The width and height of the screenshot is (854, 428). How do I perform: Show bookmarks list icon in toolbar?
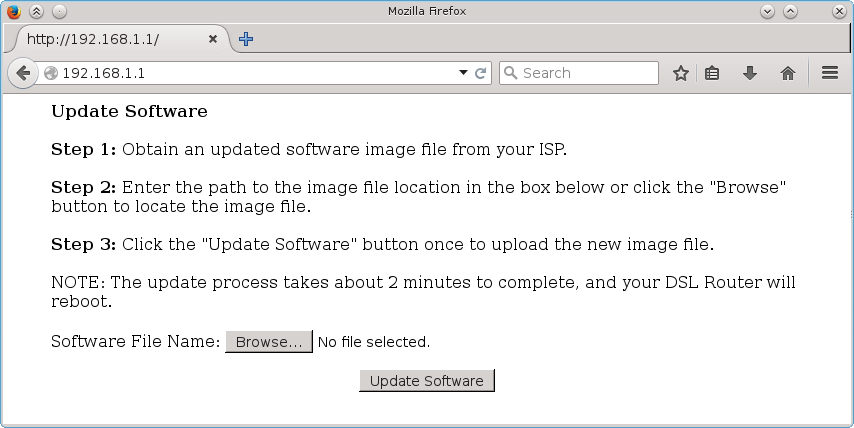(712, 73)
